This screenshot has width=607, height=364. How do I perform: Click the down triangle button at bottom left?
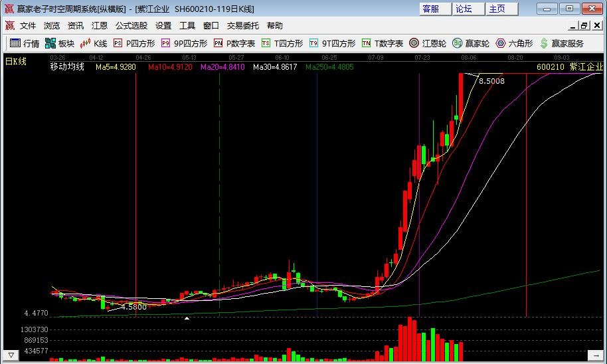tap(11, 355)
